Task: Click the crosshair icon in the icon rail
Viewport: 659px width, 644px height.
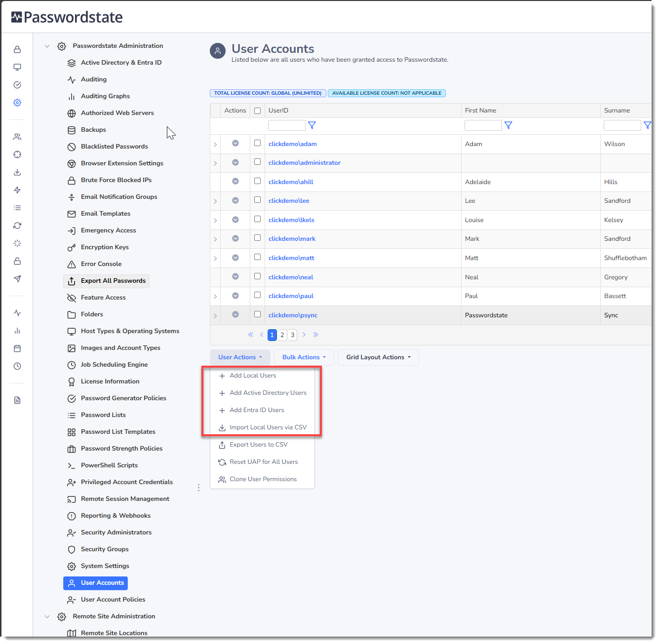Action: pos(17,154)
